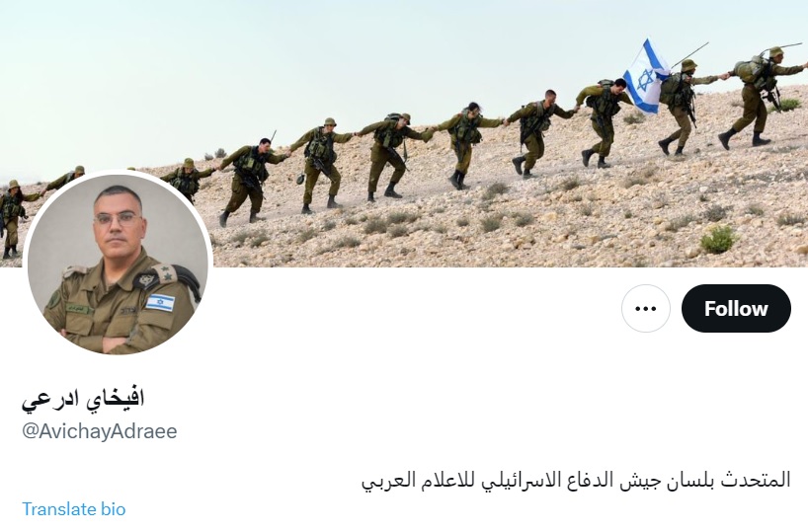This screenshot has height=532, width=808.
Task: Click the Israeli flag carried in the banner
Action: [x=646, y=77]
